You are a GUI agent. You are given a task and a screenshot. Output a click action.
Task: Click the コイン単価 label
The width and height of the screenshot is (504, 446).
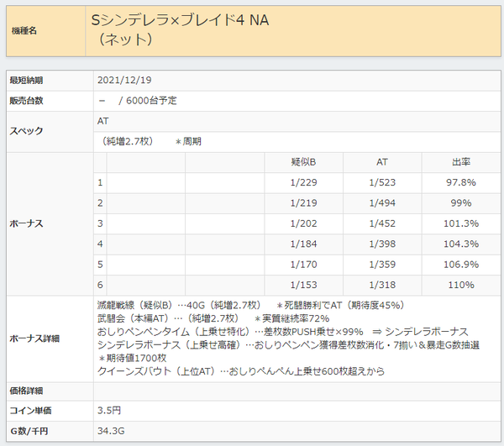[x=30, y=411]
